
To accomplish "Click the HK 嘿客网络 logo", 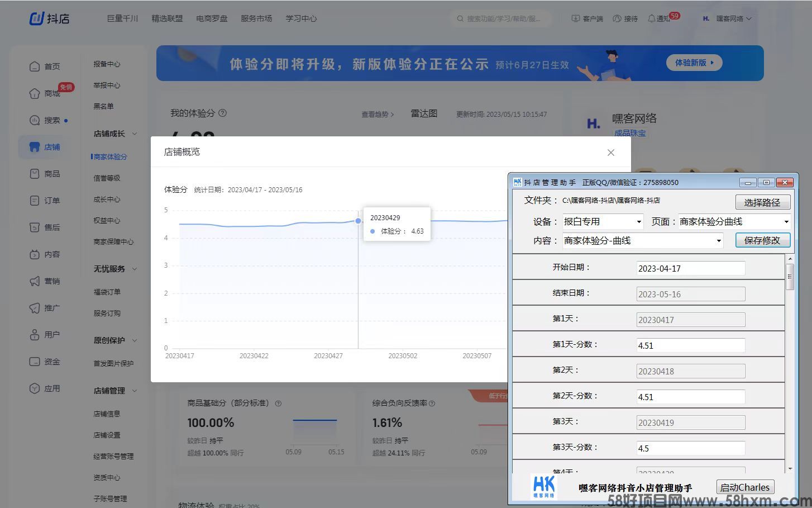I will (544, 487).
